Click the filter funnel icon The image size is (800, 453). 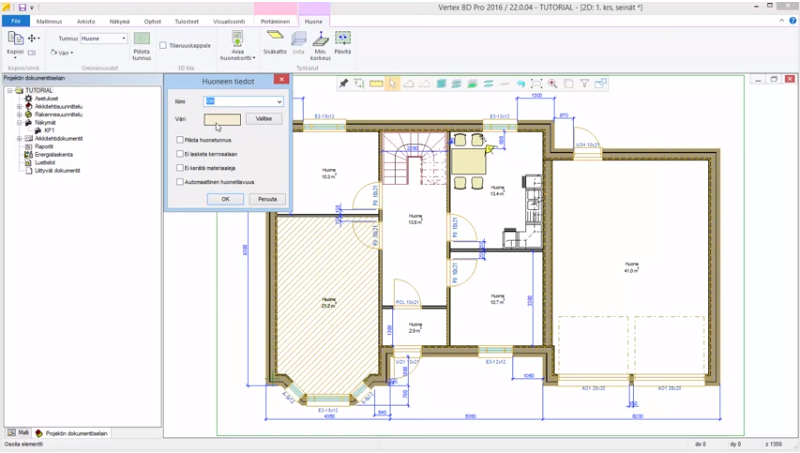pos(585,83)
